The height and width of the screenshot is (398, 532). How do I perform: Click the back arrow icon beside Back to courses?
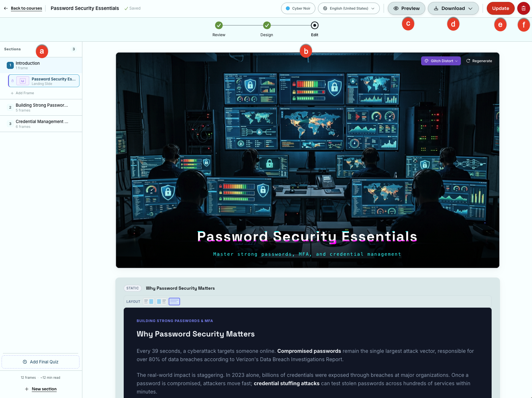point(6,8)
